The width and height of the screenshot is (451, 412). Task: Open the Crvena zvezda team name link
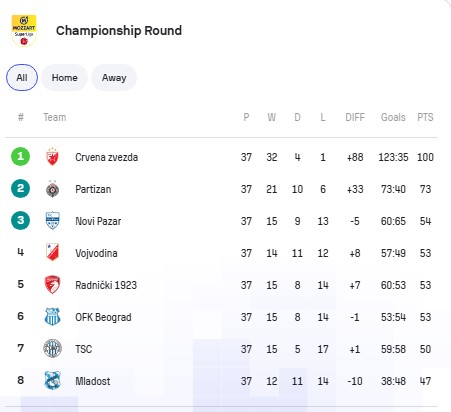pyautogui.click(x=106, y=157)
